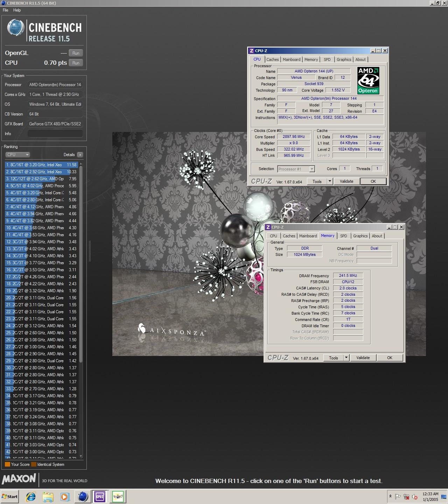Click the network status tray icon
This screenshot has width=448, height=504.
pyautogui.click(x=406, y=496)
